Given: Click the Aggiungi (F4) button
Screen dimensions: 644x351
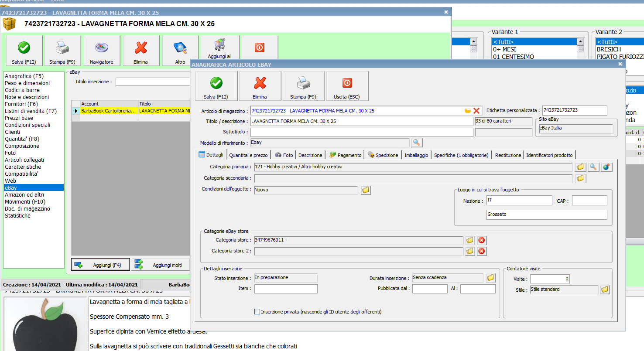Looking at the screenshot, I should click(x=101, y=265).
